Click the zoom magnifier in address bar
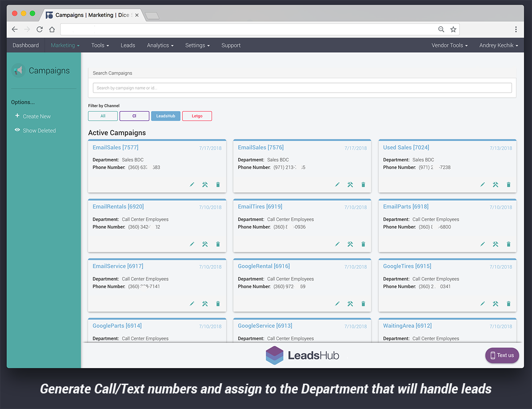Image resolution: width=532 pixels, height=409 pixels. (x=441, y=29)
